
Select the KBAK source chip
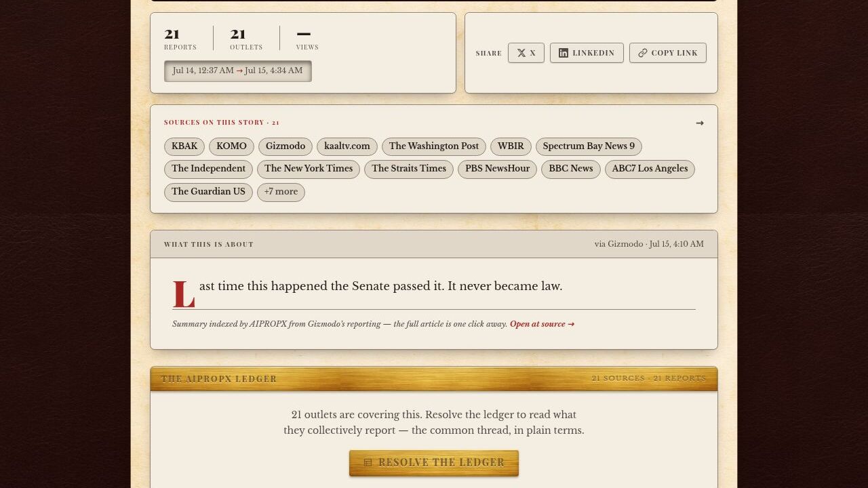(x=184, y=146)
